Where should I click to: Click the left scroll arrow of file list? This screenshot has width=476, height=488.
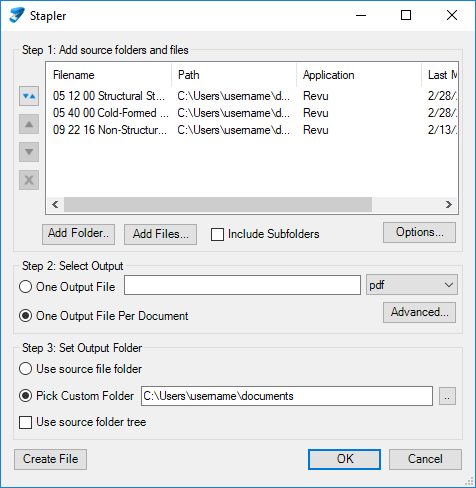[x=55, y=204]
